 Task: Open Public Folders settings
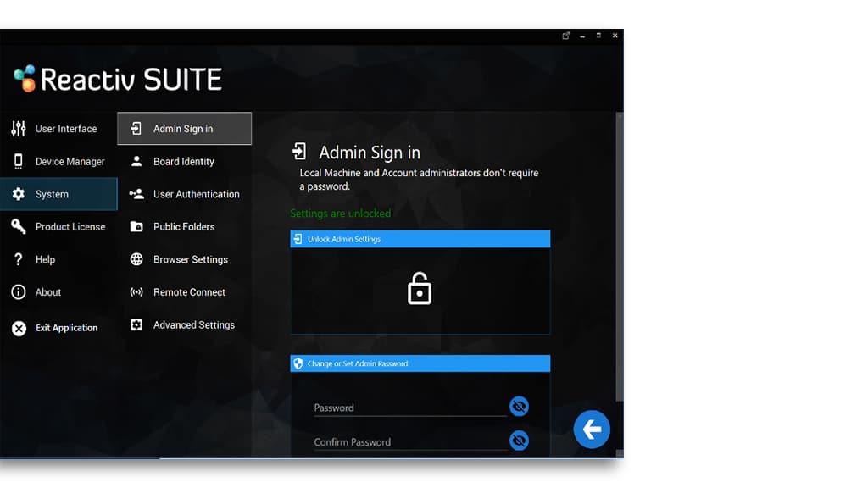(184, 226)
